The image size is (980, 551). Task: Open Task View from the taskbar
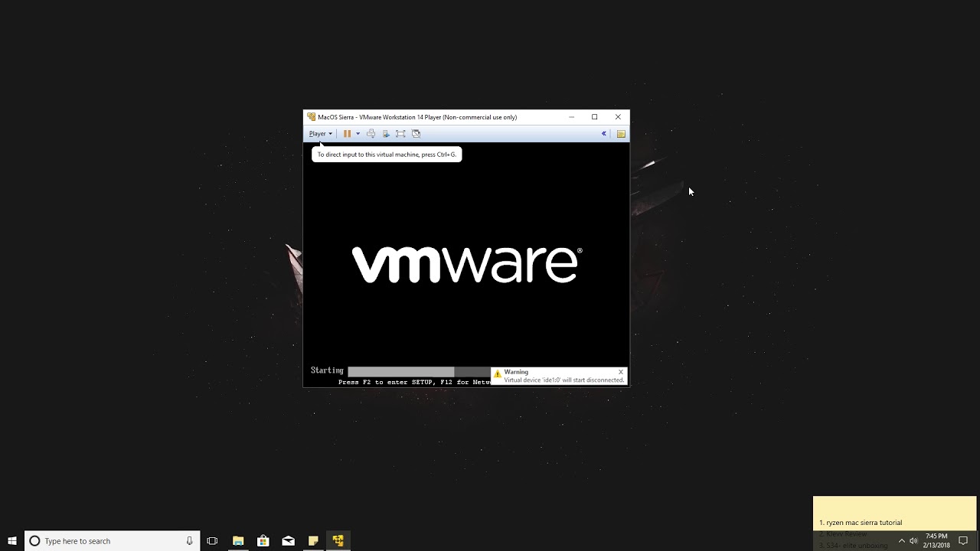212,541
